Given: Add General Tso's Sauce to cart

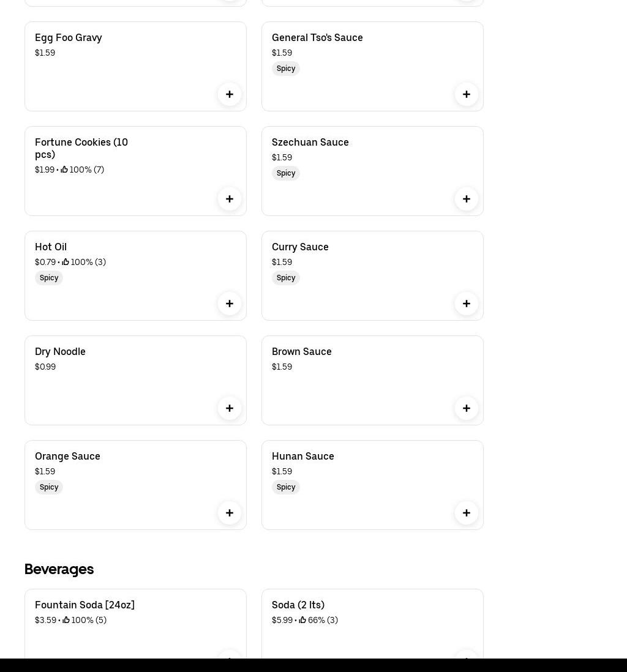Looking at the screenshot, I should pyautogui.click(x=467, y=94).
